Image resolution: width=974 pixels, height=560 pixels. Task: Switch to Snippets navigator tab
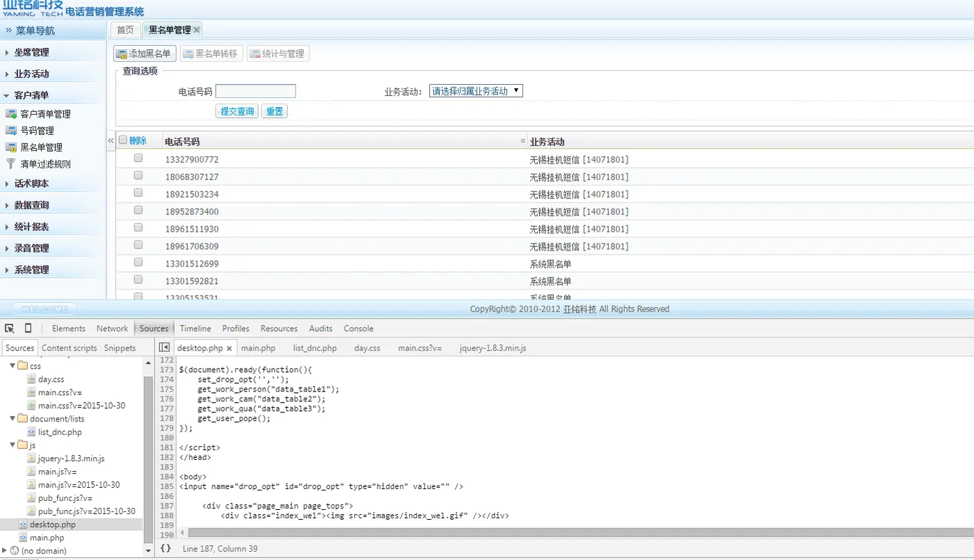point(120,348)
